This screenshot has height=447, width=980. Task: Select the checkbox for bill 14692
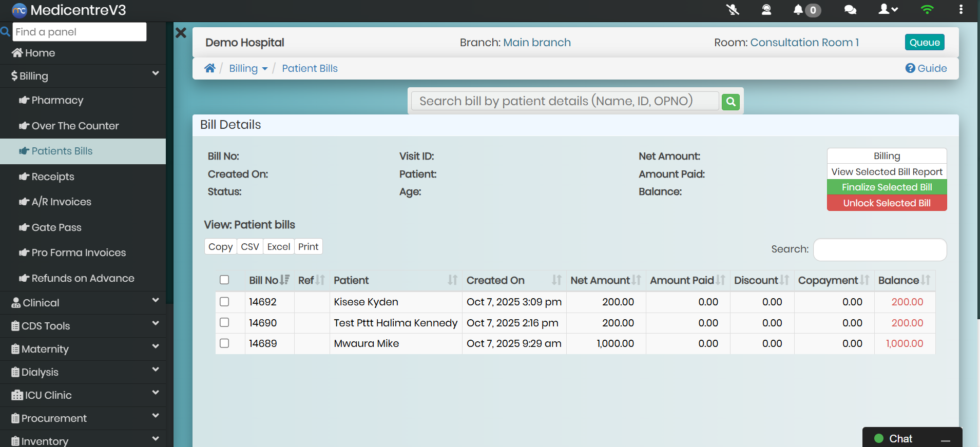pos(224,302)
